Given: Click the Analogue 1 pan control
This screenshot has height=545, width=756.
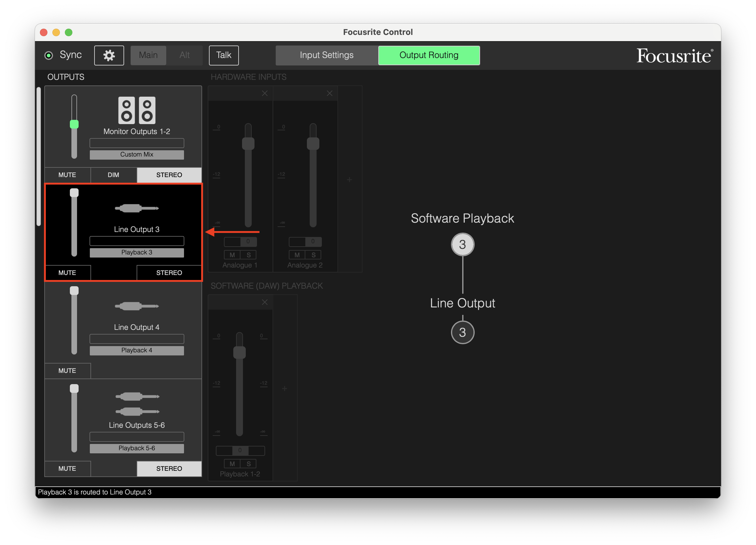Looking at the screenshot, I should coord(240,242).
